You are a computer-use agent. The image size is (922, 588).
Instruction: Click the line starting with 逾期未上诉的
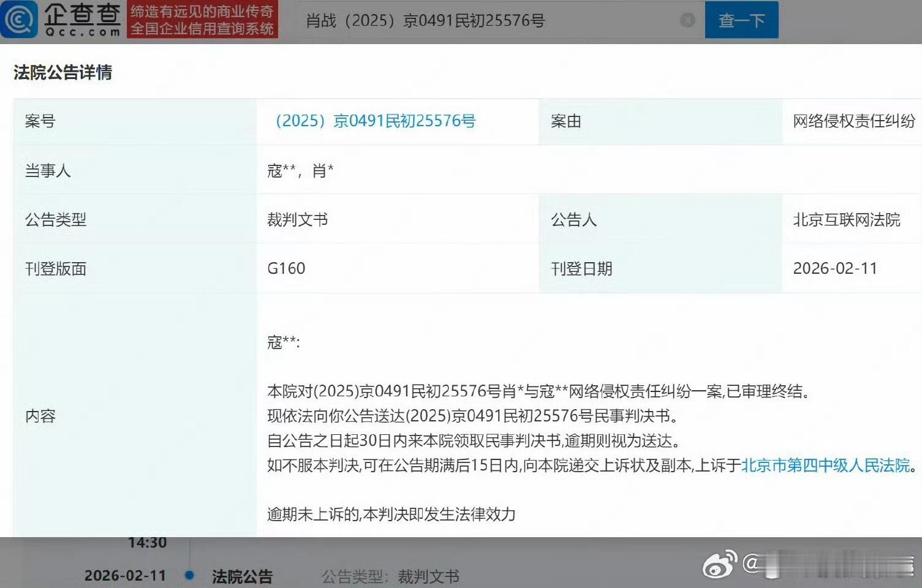coord(391,514)
